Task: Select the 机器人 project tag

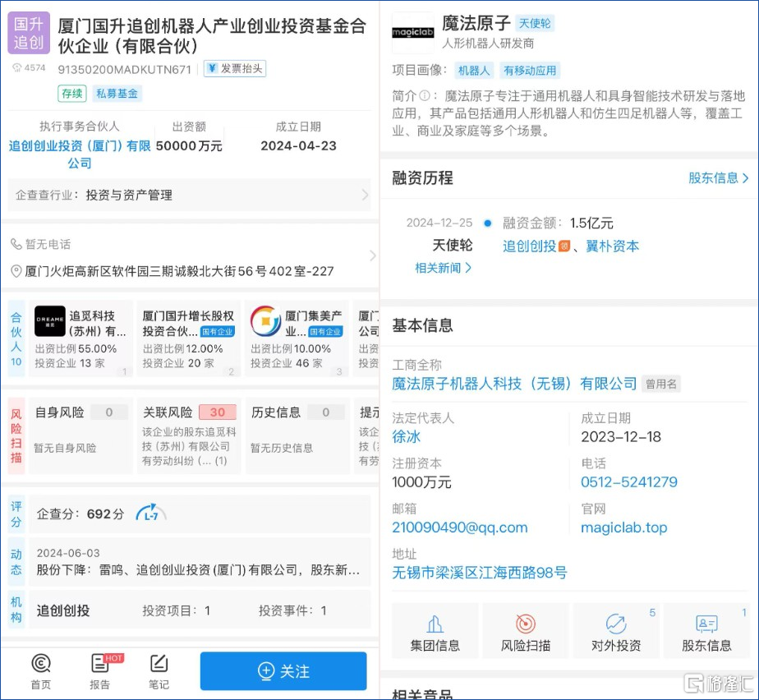Action: [474, 71]
